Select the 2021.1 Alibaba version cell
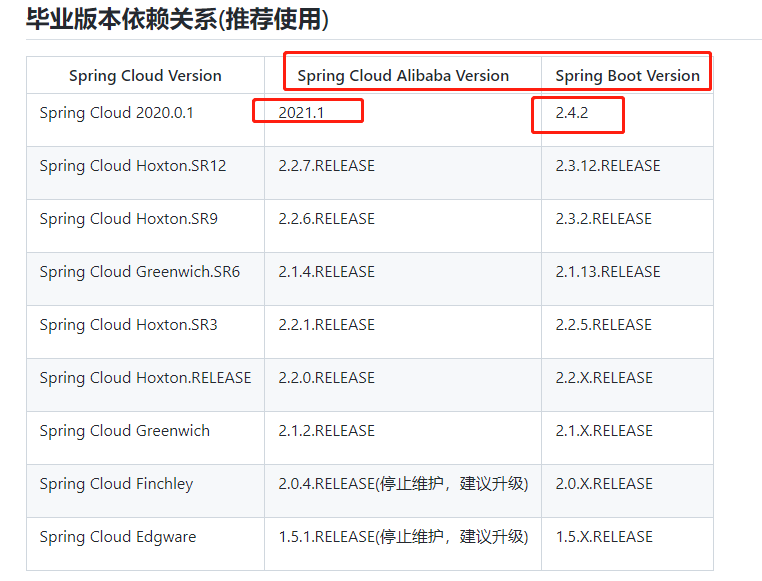 pos(403,120)
